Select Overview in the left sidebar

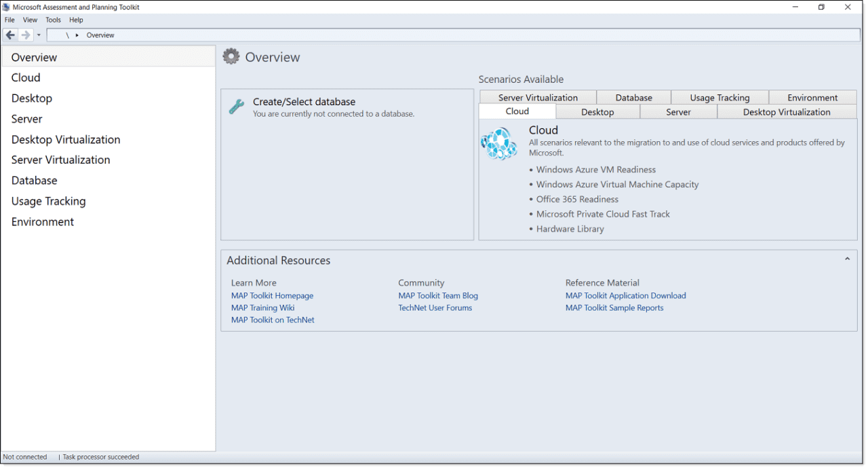(x=108, y=57)
